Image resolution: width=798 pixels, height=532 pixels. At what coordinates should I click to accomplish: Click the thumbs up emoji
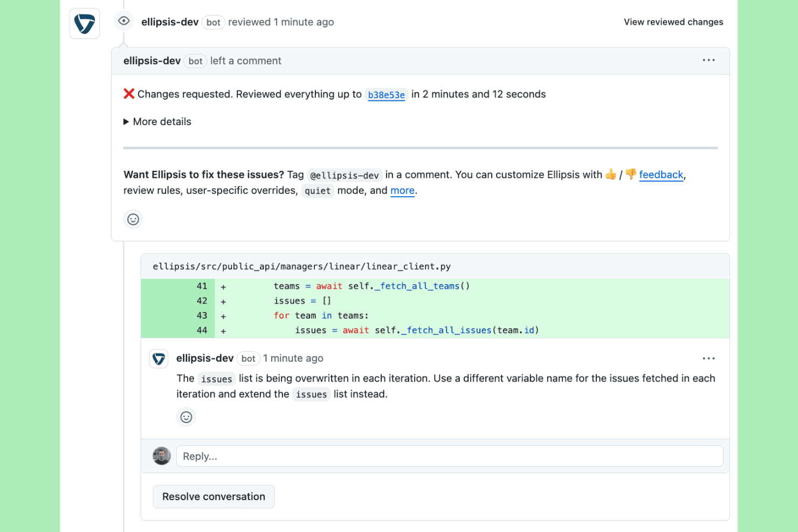coord(611,174)
